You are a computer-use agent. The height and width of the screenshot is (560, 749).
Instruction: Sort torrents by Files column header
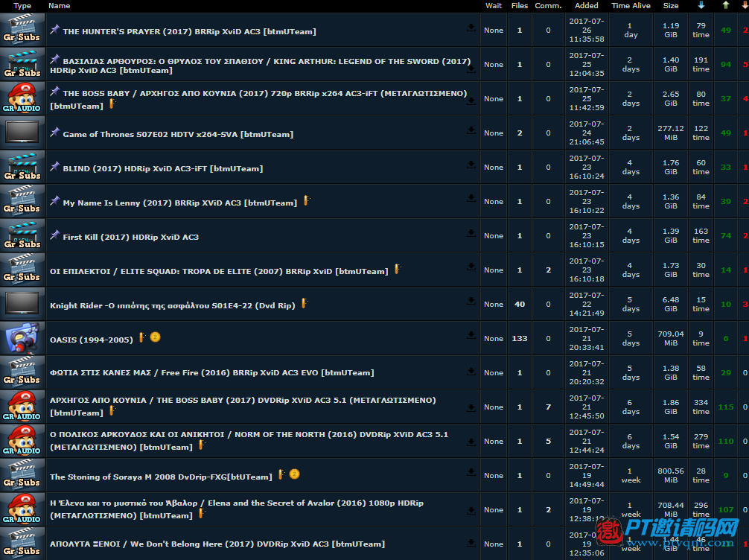[x=519, y=6]
